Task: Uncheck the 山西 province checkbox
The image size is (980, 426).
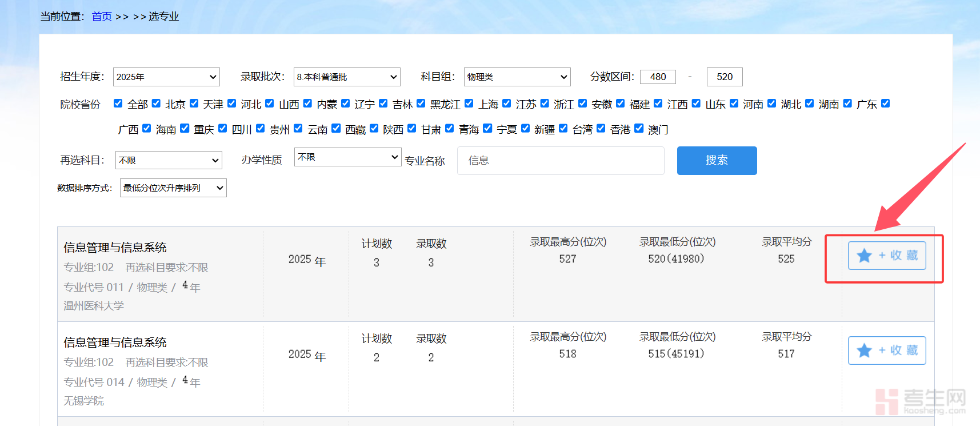Action: (x=269, y=103)
